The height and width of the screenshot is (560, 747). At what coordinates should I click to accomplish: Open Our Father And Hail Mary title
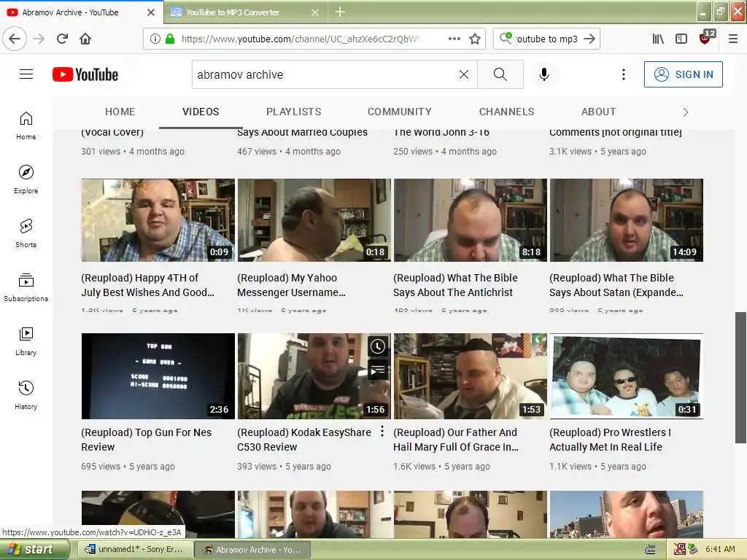(x=455, y=440)
